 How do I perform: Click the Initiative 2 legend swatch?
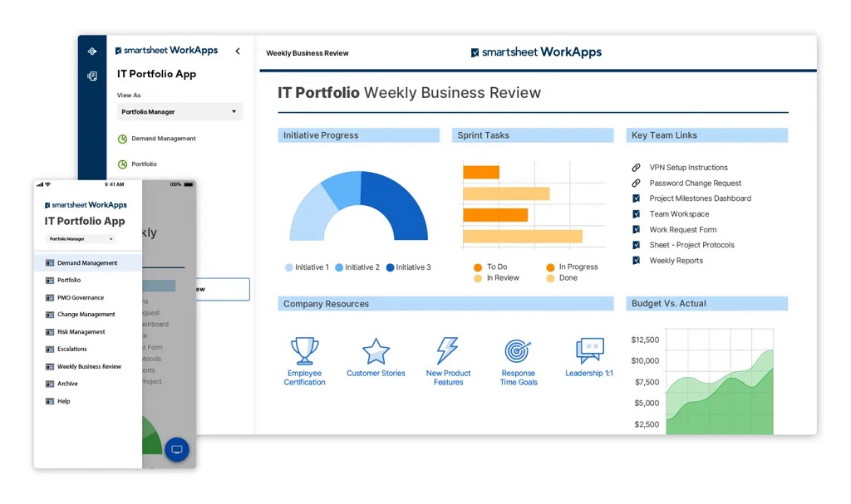click(339, 267)
